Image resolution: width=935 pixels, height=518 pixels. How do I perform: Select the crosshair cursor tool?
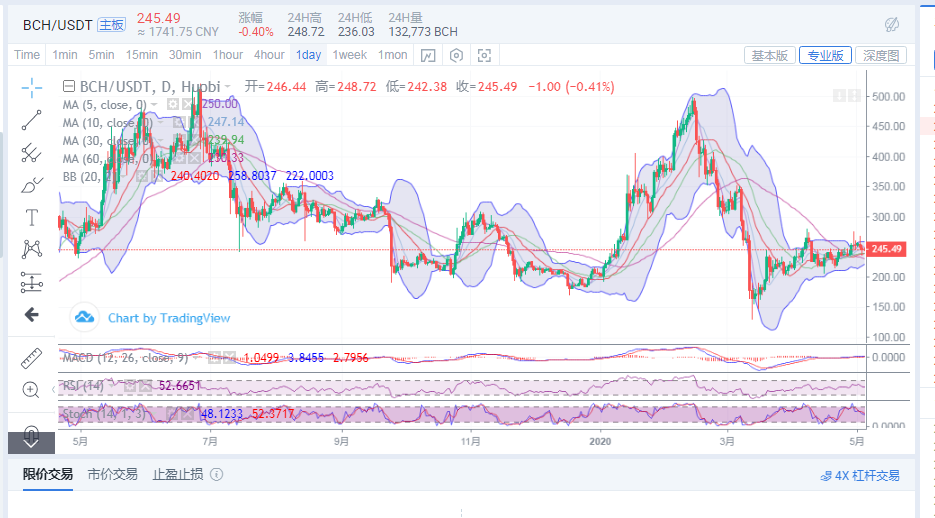click(32, 88)
